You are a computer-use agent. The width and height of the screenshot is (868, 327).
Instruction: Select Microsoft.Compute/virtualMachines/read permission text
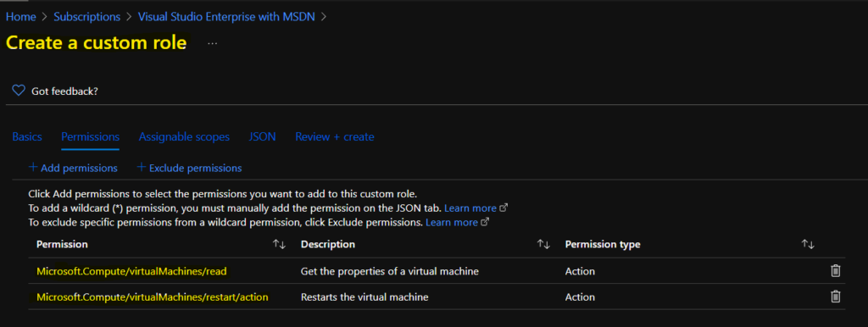point(131,271)
